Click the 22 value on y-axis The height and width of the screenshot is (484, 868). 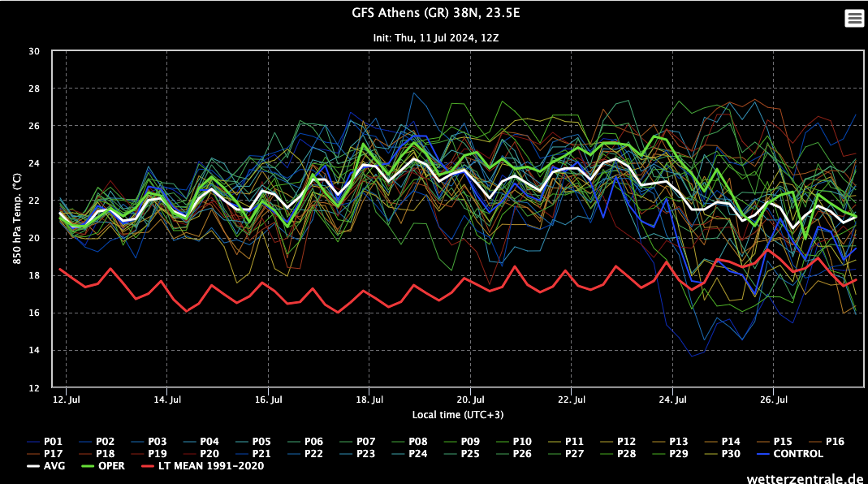(x=34, y=201)
